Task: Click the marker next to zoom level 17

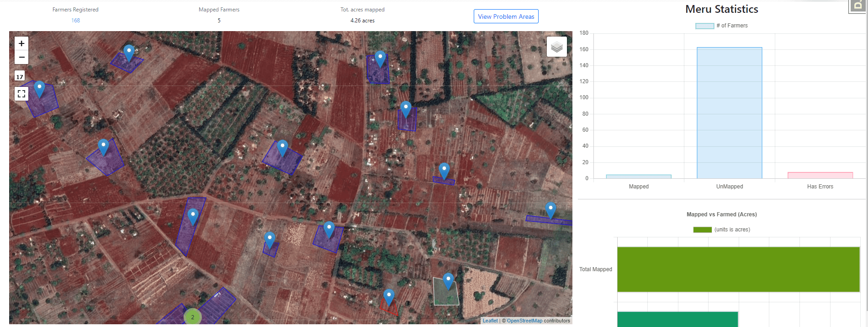Action: [x=40, y=88]
